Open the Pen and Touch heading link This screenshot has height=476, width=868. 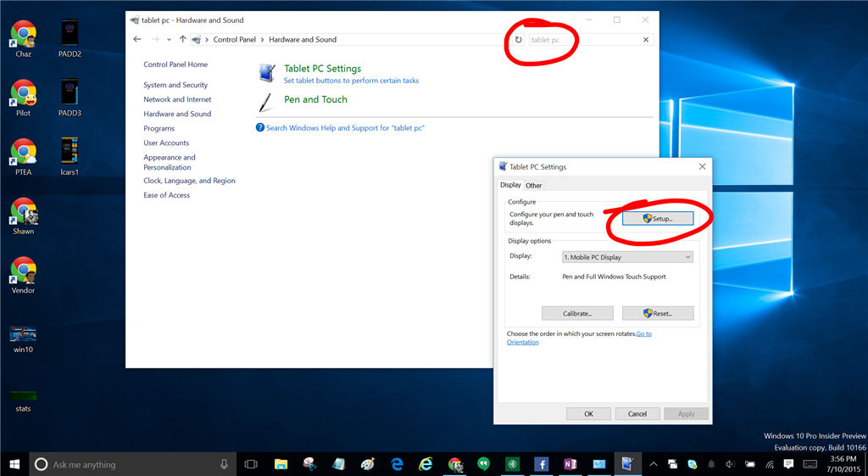(315, 99)
